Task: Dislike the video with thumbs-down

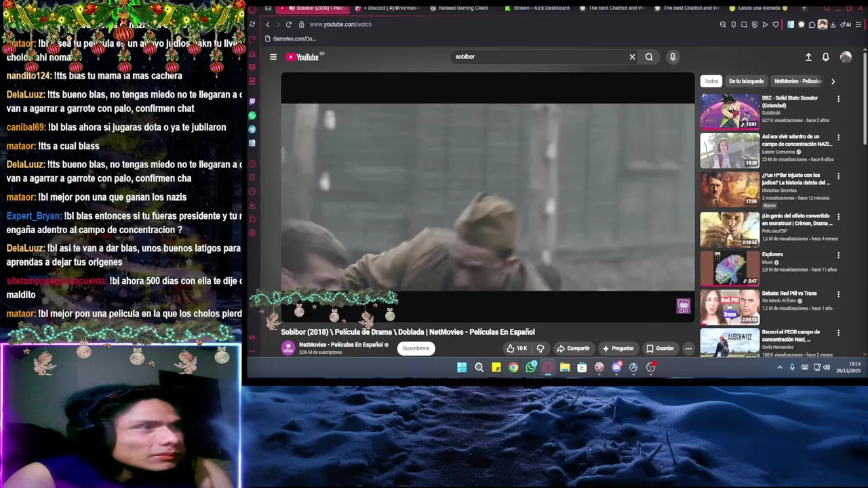Action: 540,348
